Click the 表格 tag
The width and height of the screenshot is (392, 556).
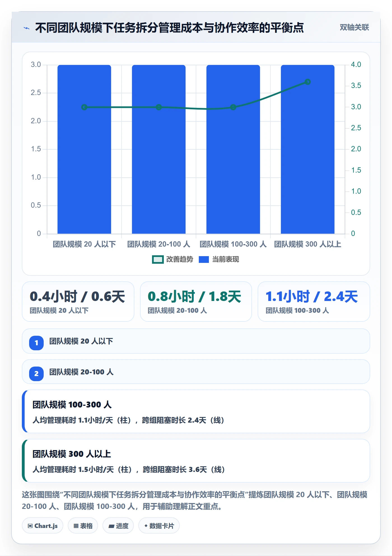click(x=83, y=526)
